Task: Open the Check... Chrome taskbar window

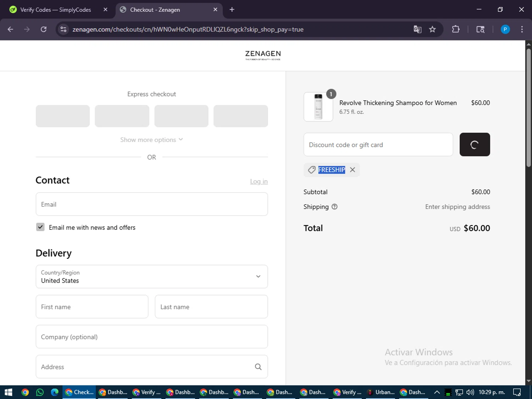Action: tap(79, 392)
